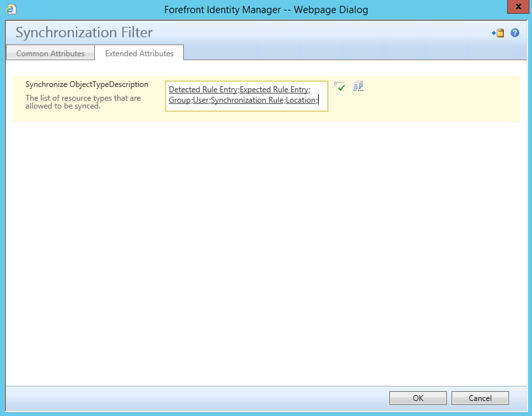Click the Synchronization Rule entry
532x416 pixels.
[247, 100]
